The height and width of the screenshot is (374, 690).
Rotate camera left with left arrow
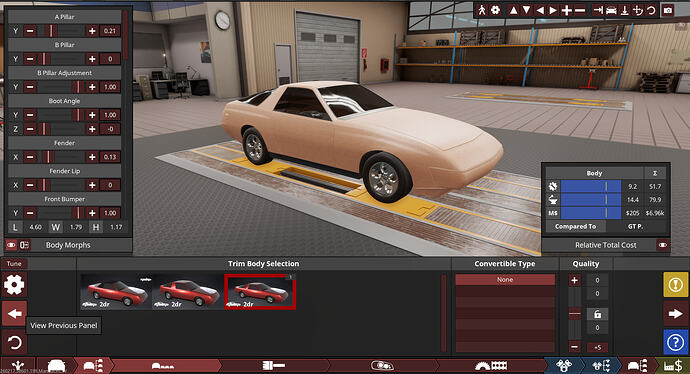(540, 10)
